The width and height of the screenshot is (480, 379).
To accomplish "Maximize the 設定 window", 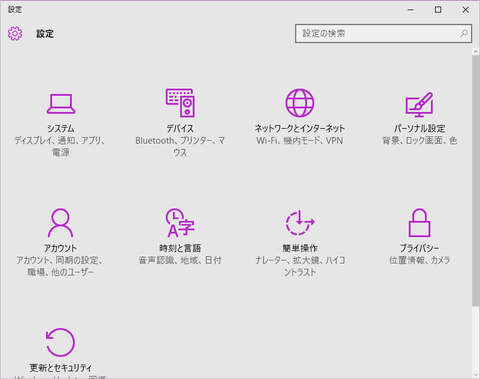I will [x=438, y=10].
